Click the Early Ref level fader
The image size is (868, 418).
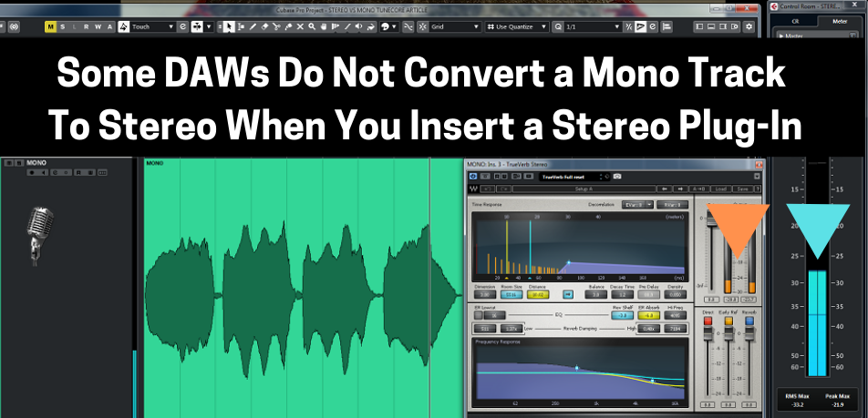coord(729,333)
